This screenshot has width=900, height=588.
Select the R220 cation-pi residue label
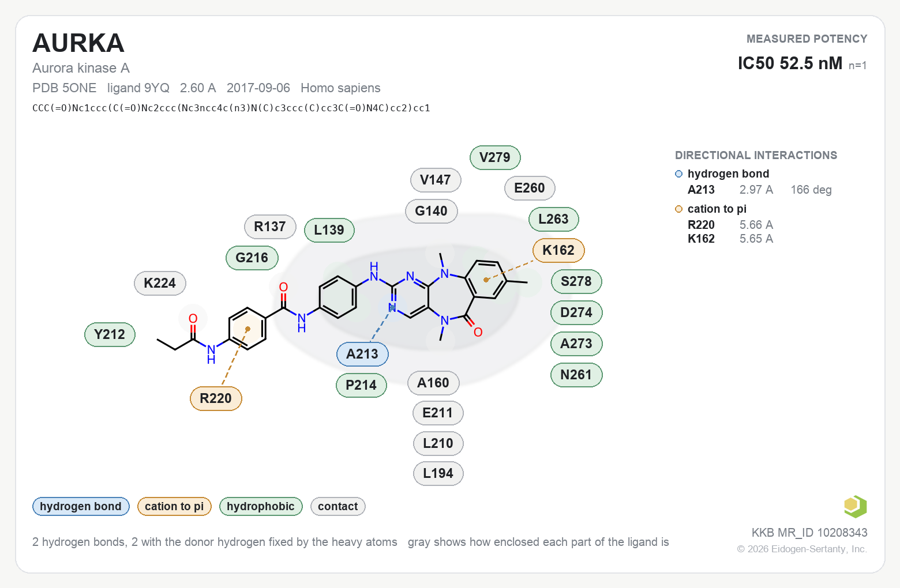pos(216,398)
